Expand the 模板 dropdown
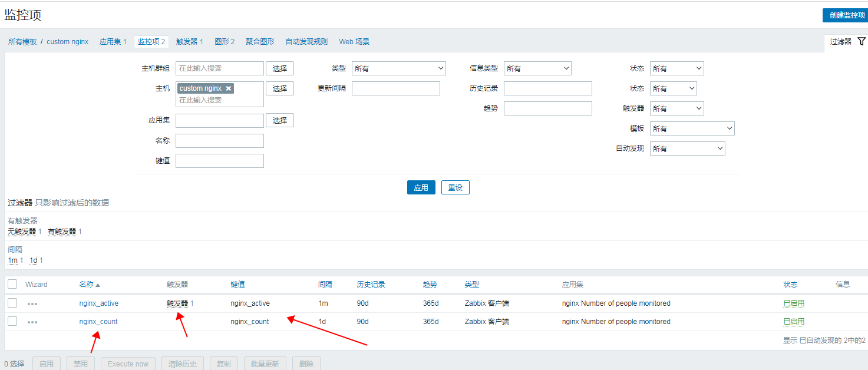 pyautogui.click(x=692, y=128)
